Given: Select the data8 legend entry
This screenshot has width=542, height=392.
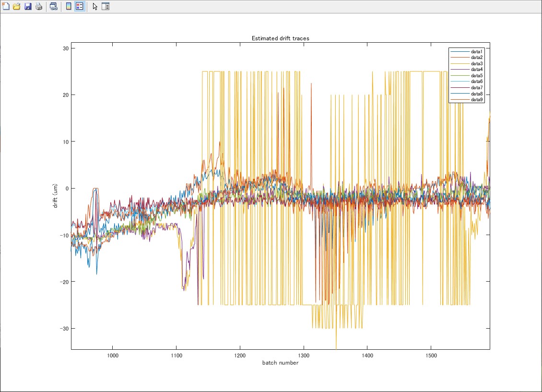Looking at the screenshot, I should tap(467, 94).
